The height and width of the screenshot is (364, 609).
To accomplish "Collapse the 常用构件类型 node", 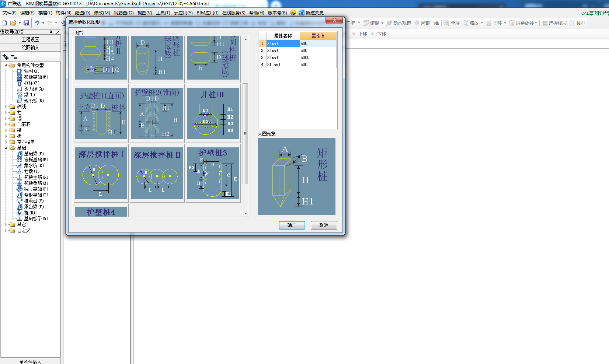I will [x=6, y=65].
